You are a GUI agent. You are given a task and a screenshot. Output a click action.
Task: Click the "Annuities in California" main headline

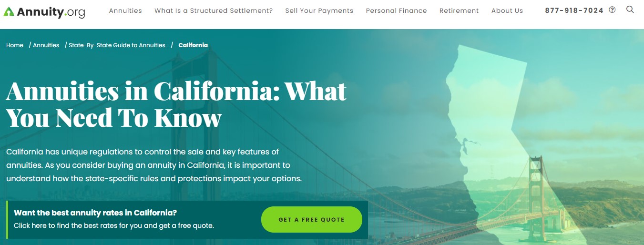[176, 104]
